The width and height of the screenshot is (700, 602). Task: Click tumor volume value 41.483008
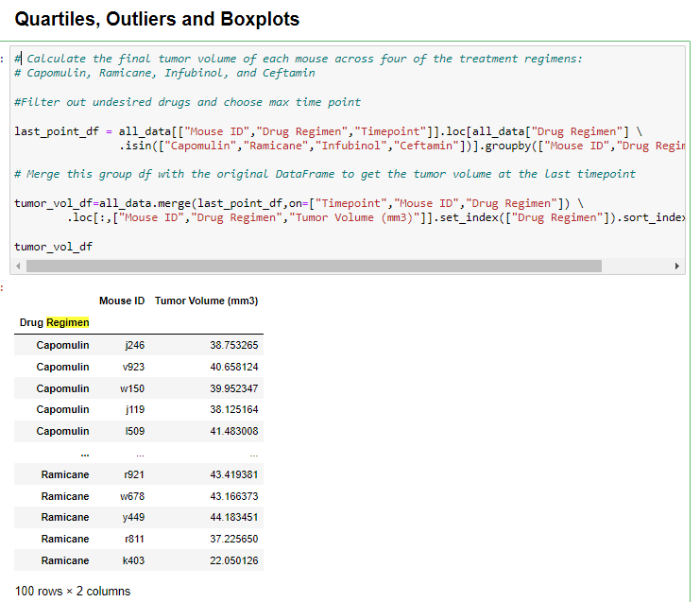tap(234, 431)
